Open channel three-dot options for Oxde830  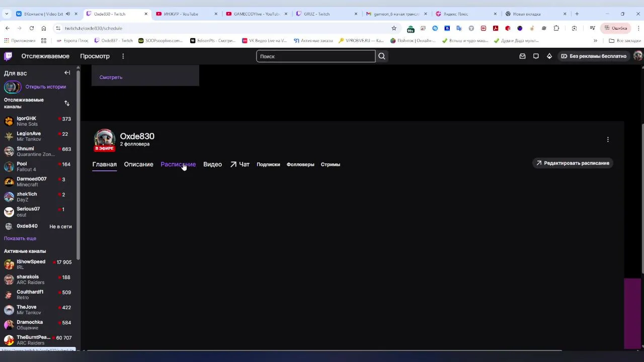point(608,139)
